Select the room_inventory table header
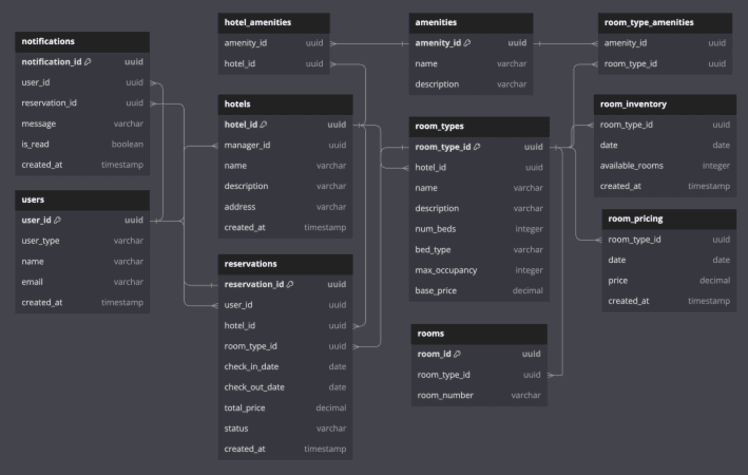748x475 pixels. pyautogui.click(x=665, y=104)
